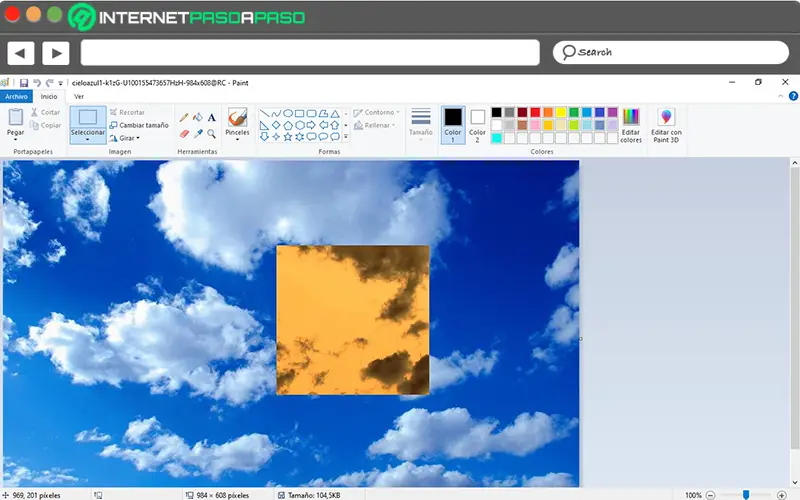Click the vertical scrollbar up arrow
The image size is (800, 500).
click(x=794, y=163)
